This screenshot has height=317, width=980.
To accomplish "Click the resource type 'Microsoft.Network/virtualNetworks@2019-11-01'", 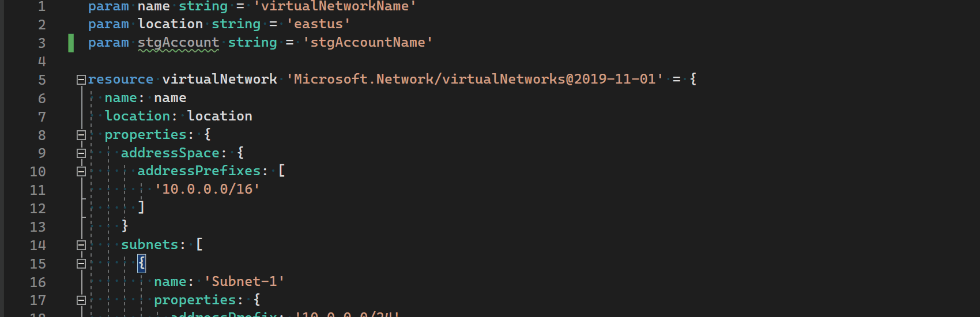I will [x=474, y=79].
